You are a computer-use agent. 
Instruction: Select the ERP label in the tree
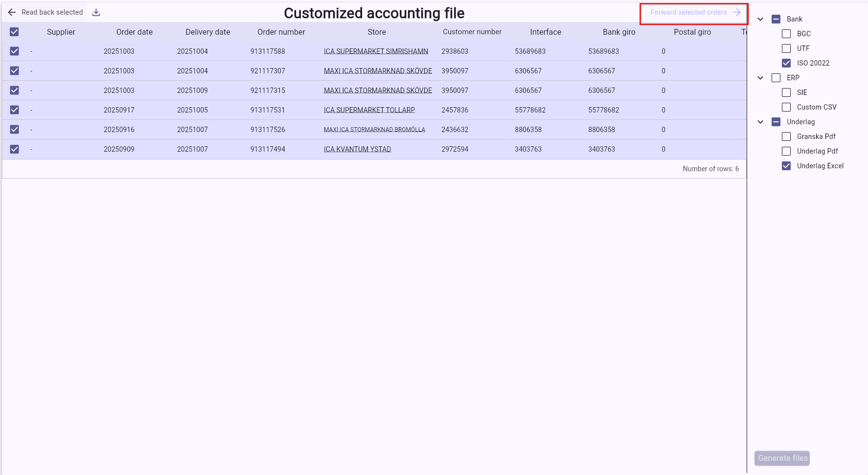(793, 78)
